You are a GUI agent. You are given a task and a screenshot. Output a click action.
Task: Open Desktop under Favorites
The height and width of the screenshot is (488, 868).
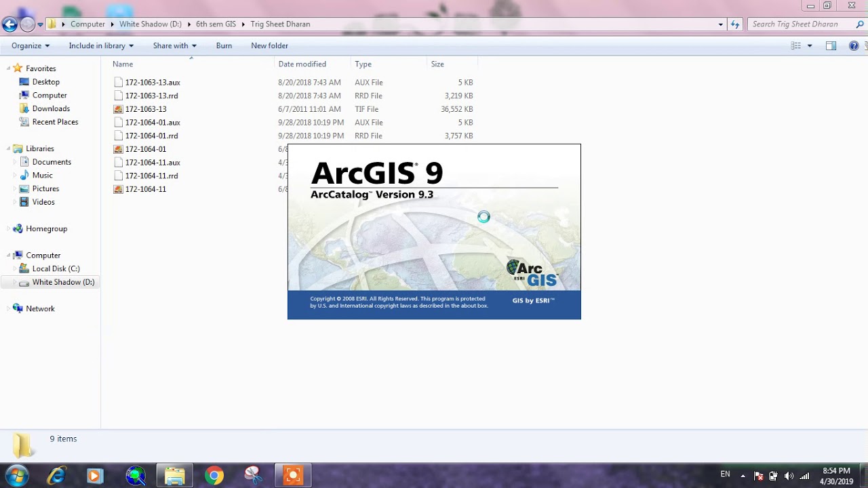(x=46, y=82)
